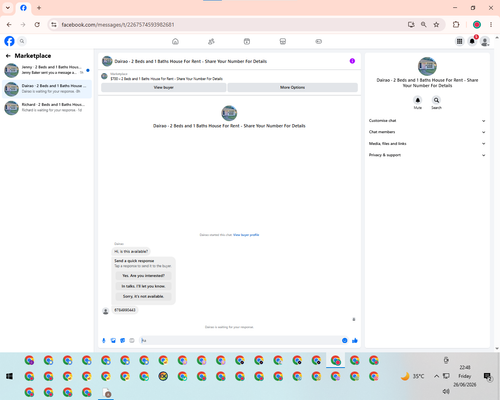The image size is (500, 400).
Task: Mute this conversation with the bell icon
Action: pos(418,100)
